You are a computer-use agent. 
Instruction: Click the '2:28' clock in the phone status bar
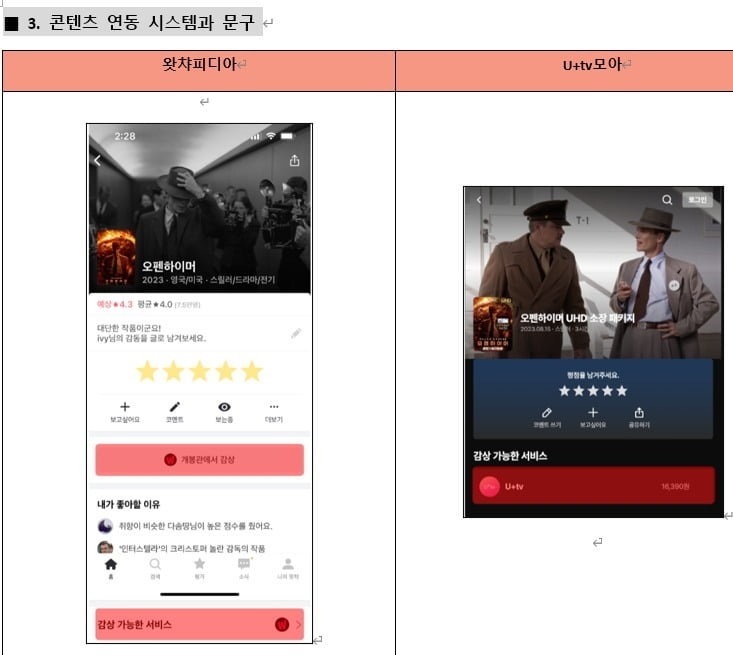125,136
